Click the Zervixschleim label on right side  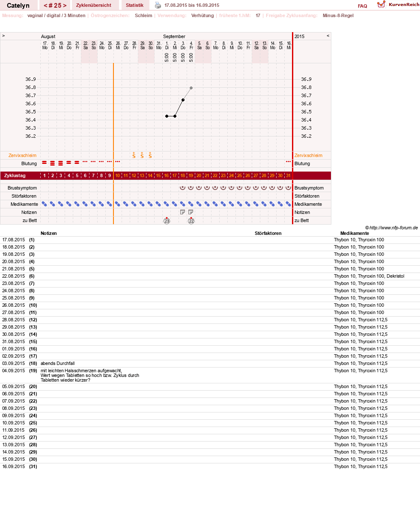point(308,155)
